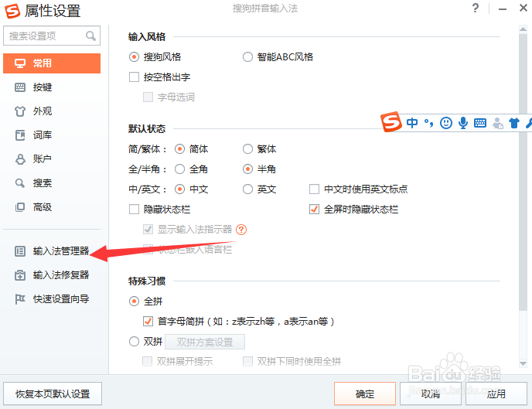
Task: Click 恢复本页默认设置 button
Action: (x=53, y=394)
